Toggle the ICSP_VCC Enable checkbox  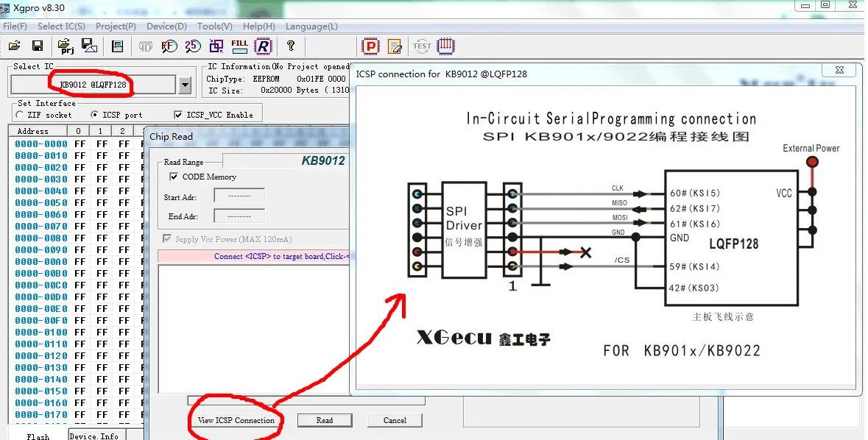coord(178,115)
